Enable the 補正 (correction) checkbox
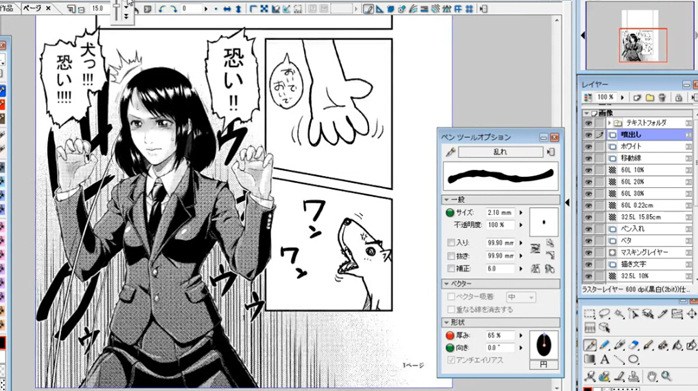The image size is (698, 391). pyautogui.click(x=450, y=269)
